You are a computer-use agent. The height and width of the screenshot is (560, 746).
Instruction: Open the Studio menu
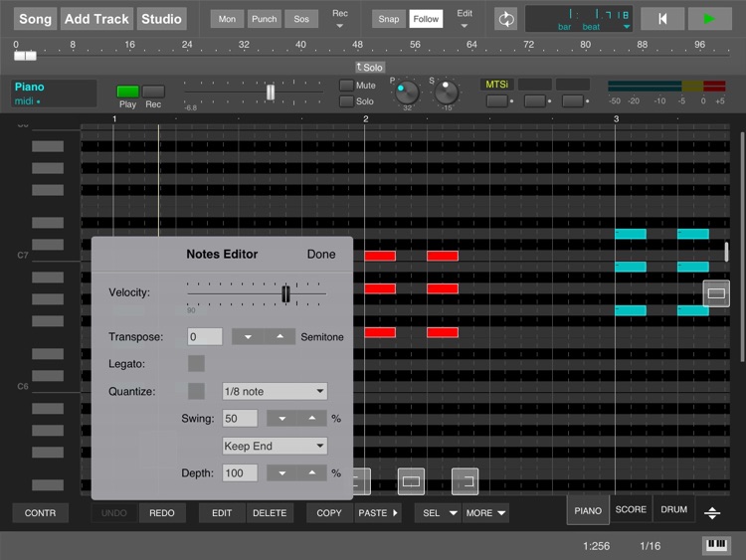coord(161,19)
